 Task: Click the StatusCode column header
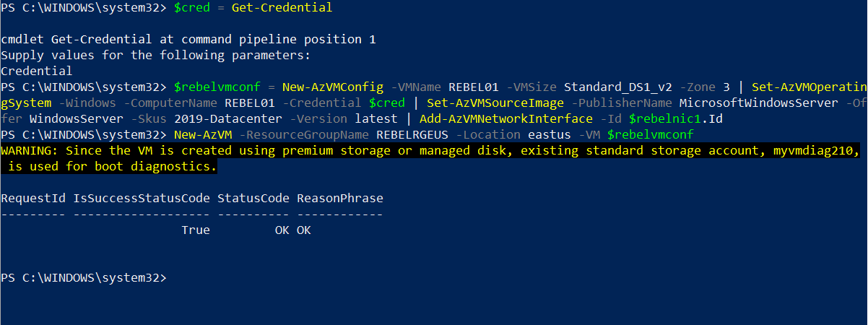click(x=253, y=198)
